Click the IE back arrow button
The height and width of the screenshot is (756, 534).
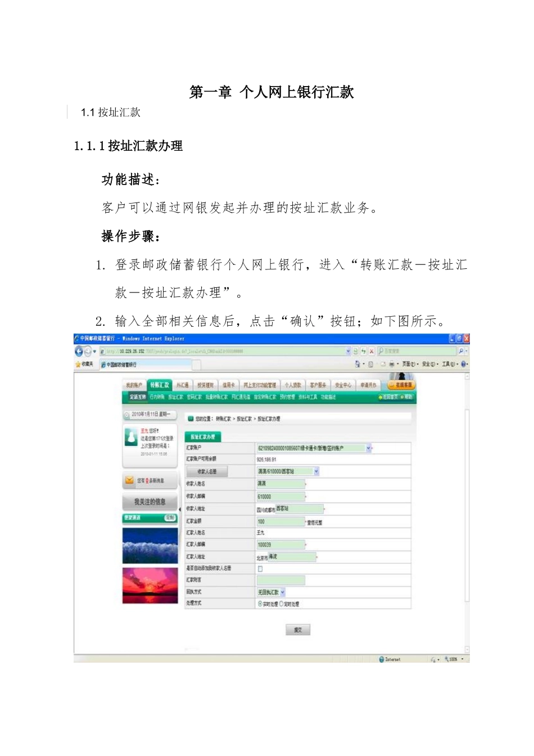pyautogui.click(x=79, y=351)
